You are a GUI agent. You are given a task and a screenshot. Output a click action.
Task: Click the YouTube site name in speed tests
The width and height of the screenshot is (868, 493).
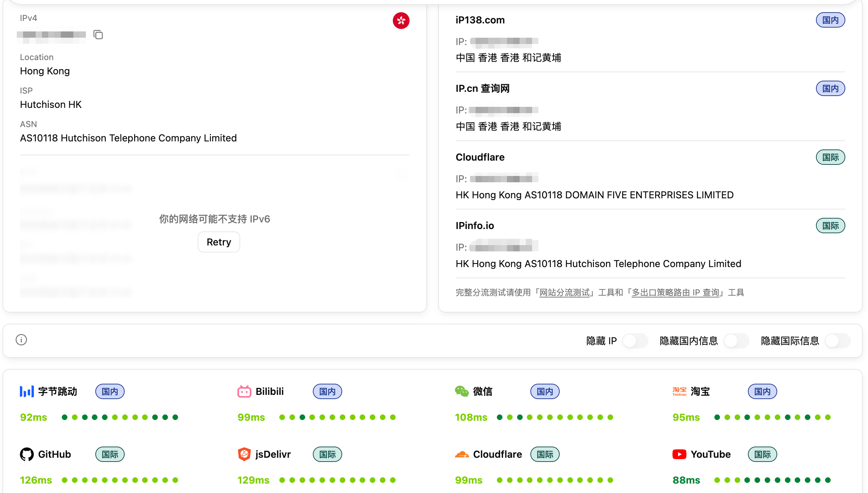click(711, 454)
